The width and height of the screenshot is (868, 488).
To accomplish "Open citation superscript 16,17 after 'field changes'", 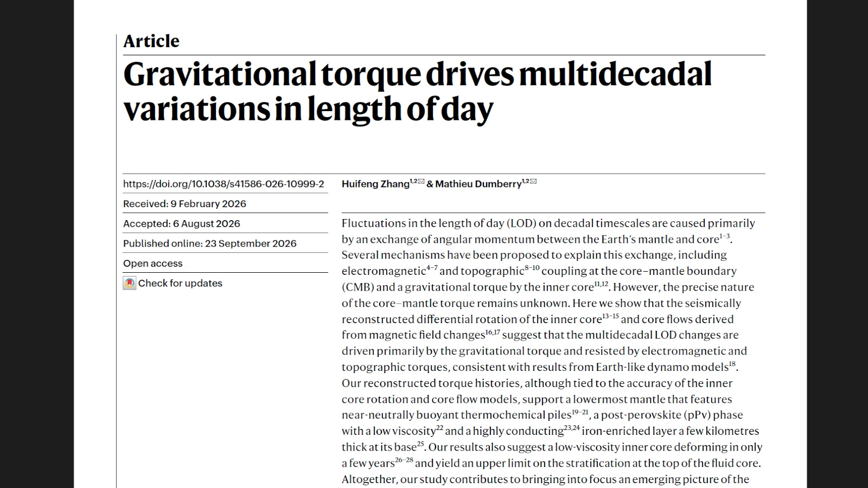I will (x=493, y=331).
